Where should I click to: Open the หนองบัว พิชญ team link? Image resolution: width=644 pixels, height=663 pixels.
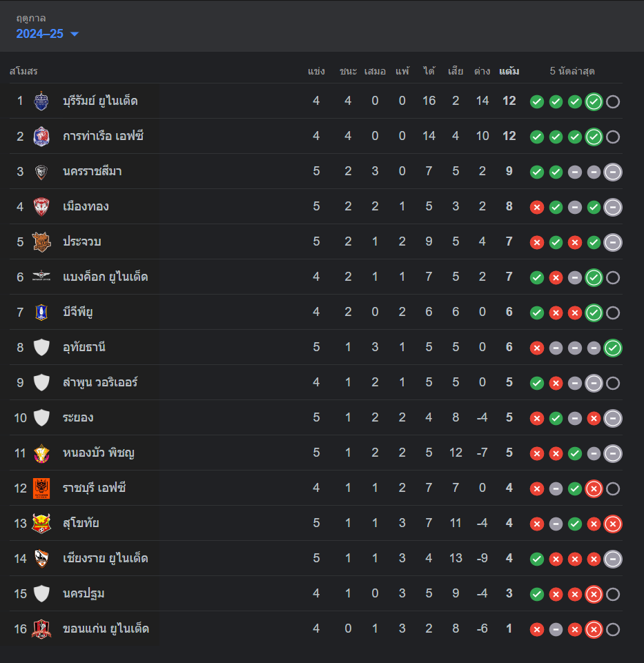pos(99,453)
